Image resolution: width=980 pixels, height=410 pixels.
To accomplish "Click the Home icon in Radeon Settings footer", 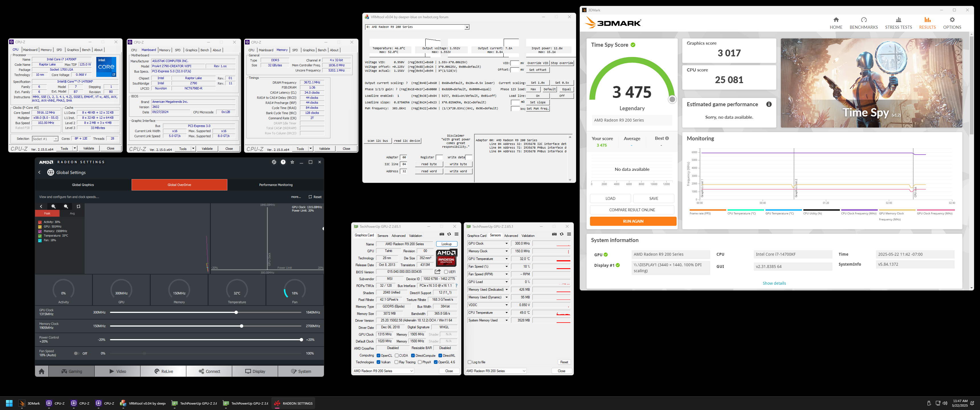I will pyautogui.click(x=42, y=371).
